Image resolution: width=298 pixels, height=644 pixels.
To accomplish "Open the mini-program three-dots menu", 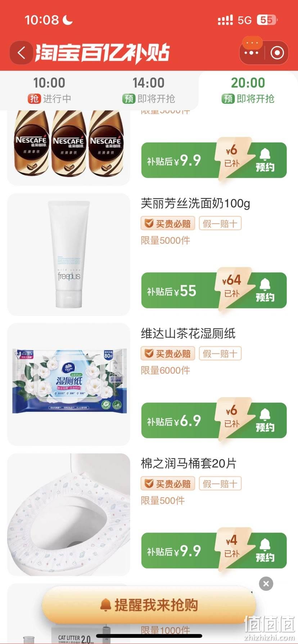I will click(x=252, y=53).
